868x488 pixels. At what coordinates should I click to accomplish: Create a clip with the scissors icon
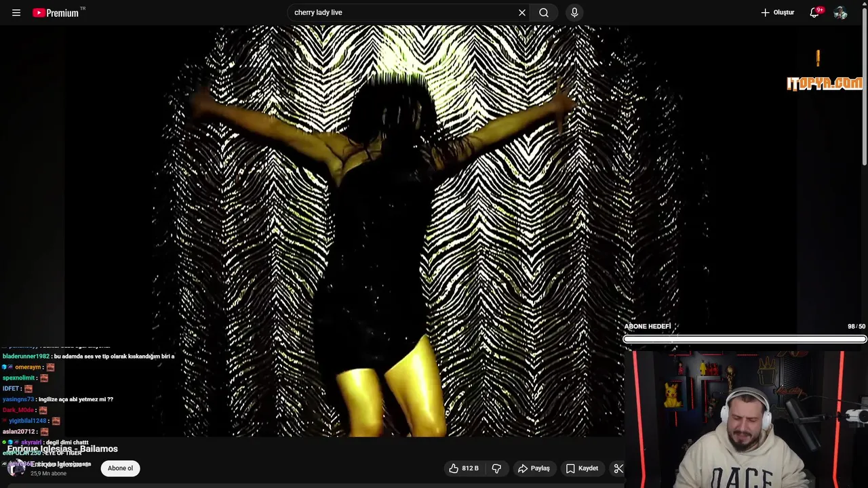tap(618, 468)
